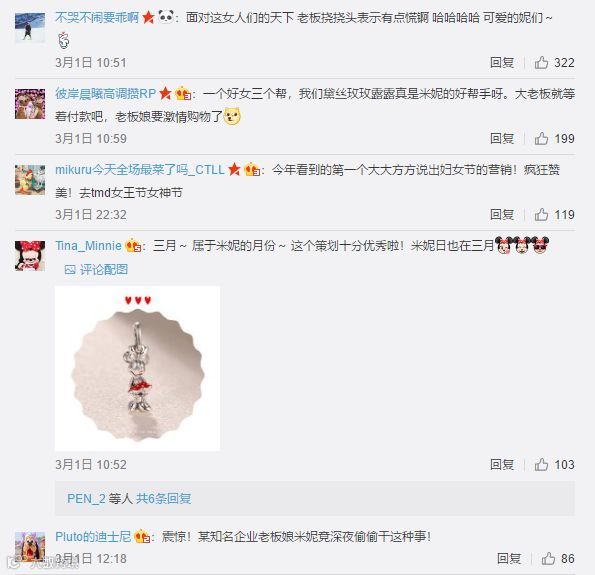595x575 pixels.
Task: Reply to Pluto的迪士尼's comment
Action: (509, 558)
